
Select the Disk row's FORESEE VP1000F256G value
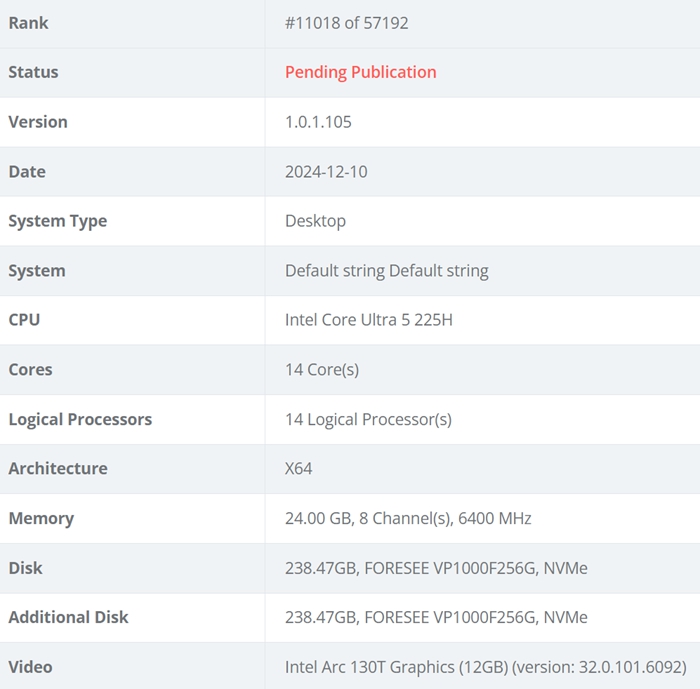(436, 568)
